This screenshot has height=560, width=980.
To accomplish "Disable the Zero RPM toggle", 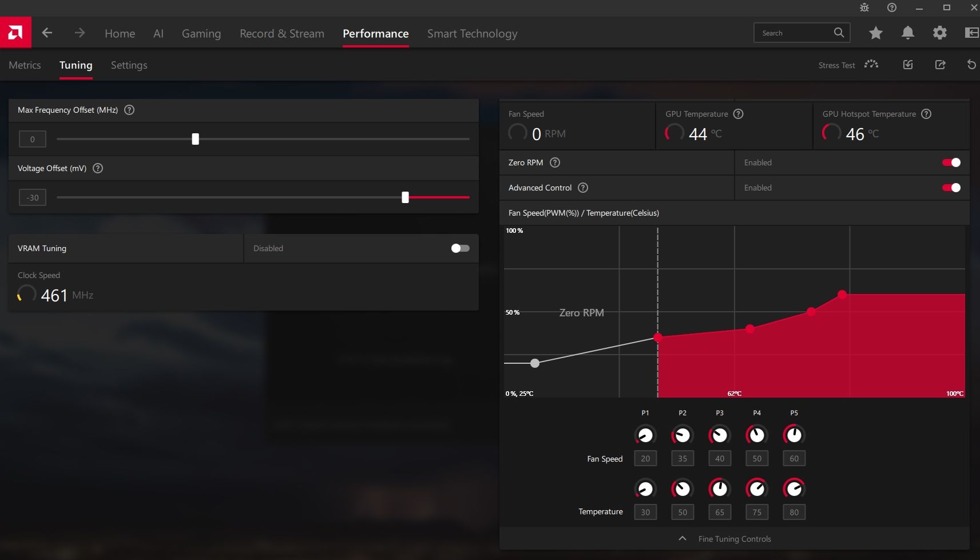I will (951, 162).
